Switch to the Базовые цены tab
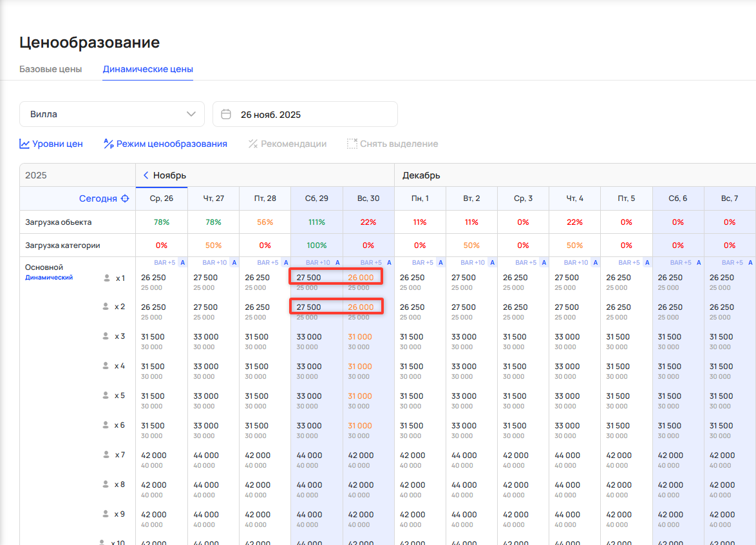Viewport: 756px width, 545px height. [x=51, y=69]
